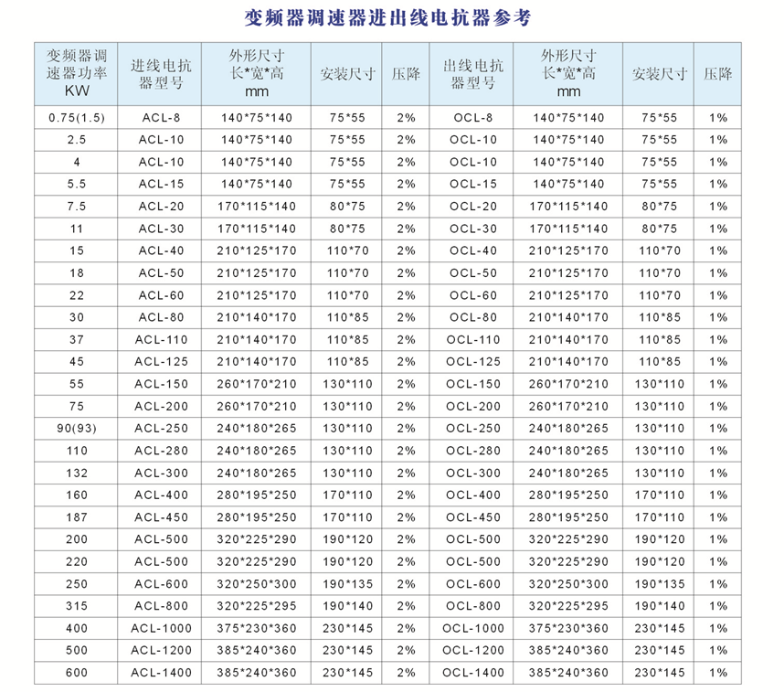
Task: Click the 进线电抗器型号 column header
Action: 161,74
